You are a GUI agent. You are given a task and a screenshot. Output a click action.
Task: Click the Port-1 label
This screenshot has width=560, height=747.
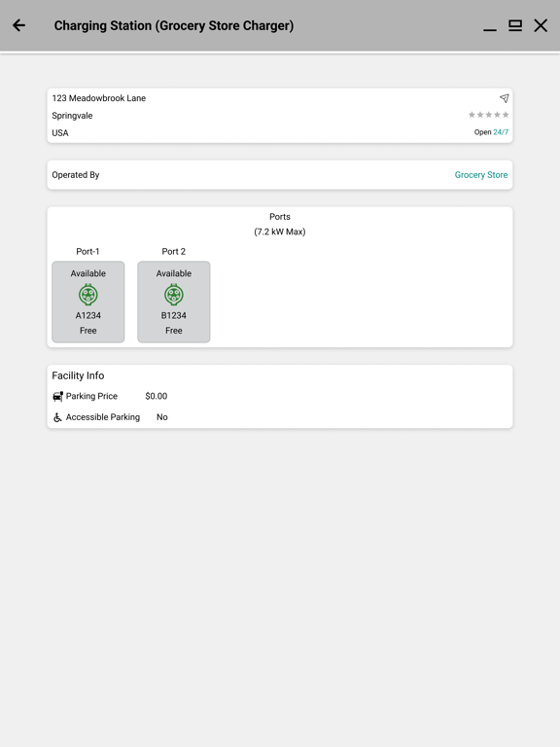click(x=87, y=252)
